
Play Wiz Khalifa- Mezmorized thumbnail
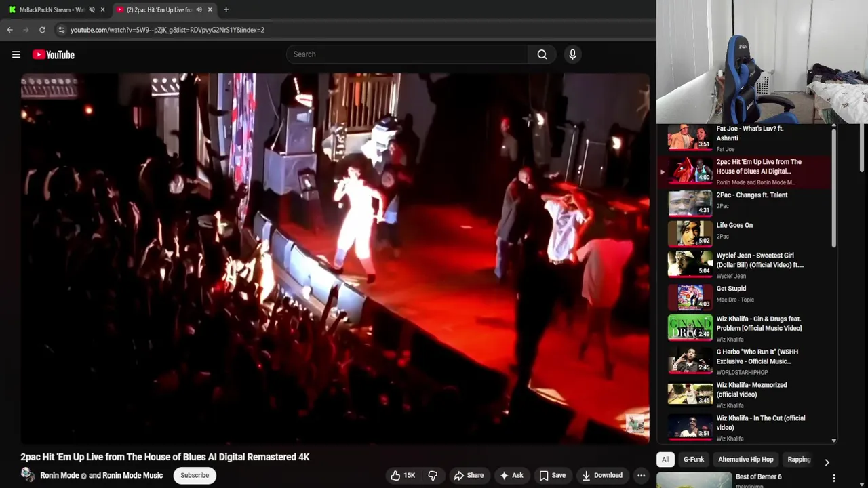[x=690, y=393]
